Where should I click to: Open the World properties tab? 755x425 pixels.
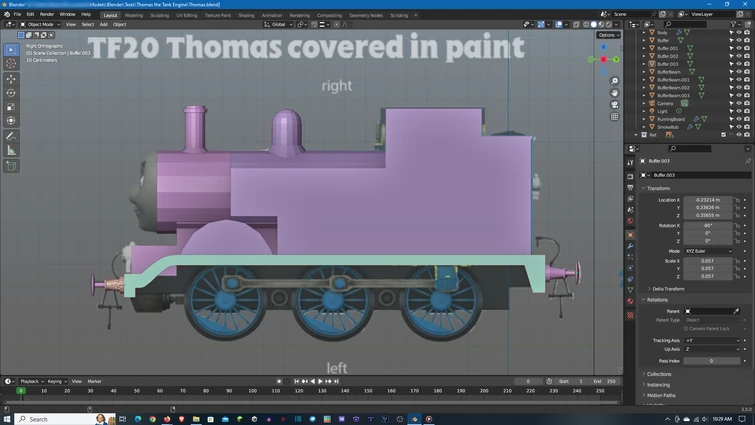tap(630, 221)
